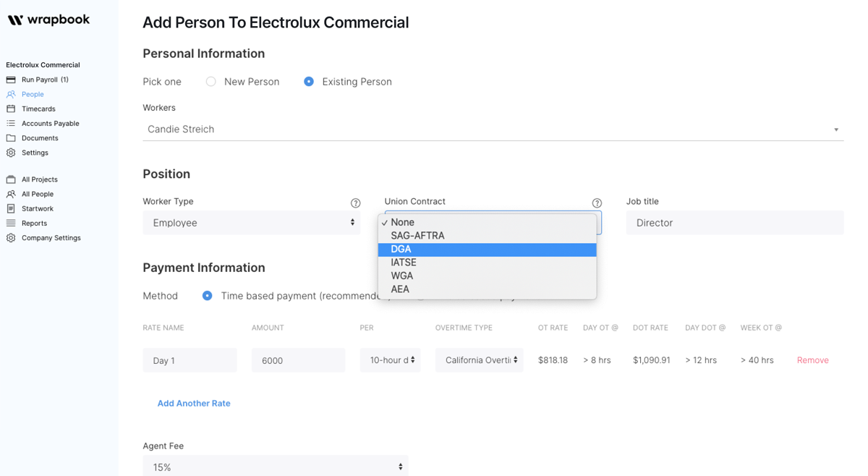
Task: Select the Existing Person radio button
Action: click(309, 82)
